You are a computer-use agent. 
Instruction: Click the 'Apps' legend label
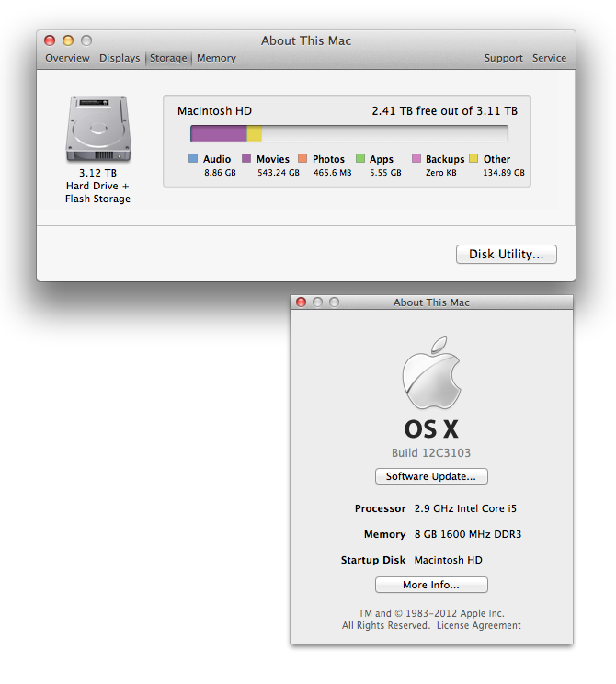[x=382, y=159]
